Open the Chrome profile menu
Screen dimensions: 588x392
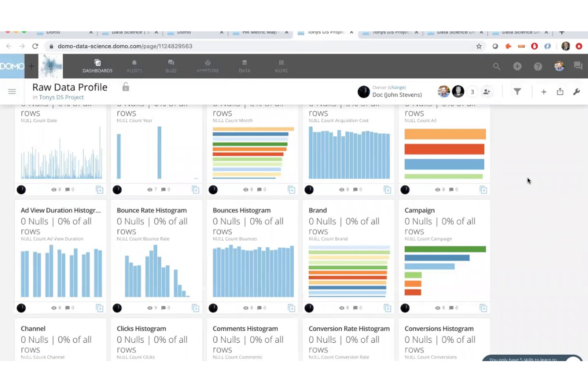click(565, 46)
